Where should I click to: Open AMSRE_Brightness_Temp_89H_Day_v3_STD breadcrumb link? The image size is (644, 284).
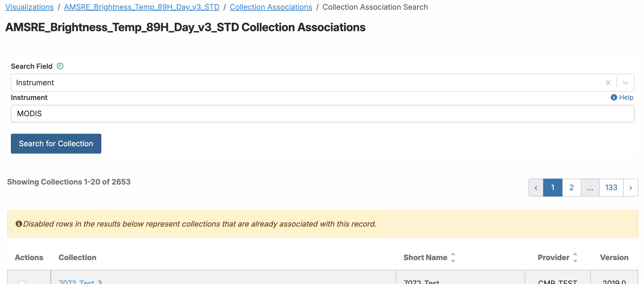pos(142,7)
